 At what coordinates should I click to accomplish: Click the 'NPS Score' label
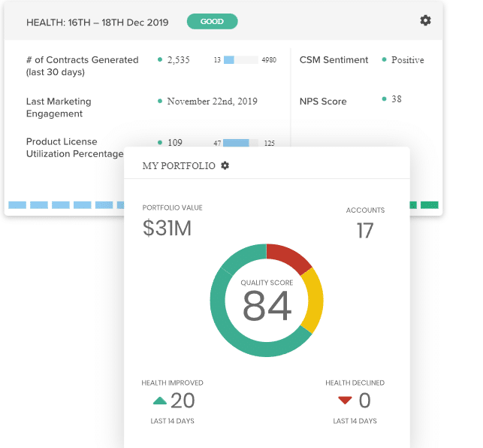[323, 101]
